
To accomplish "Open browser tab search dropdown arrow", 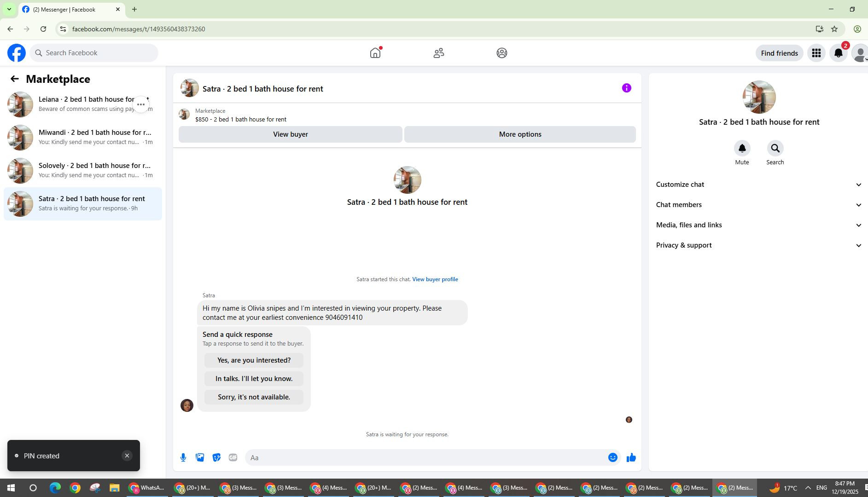I will (9, 9).
